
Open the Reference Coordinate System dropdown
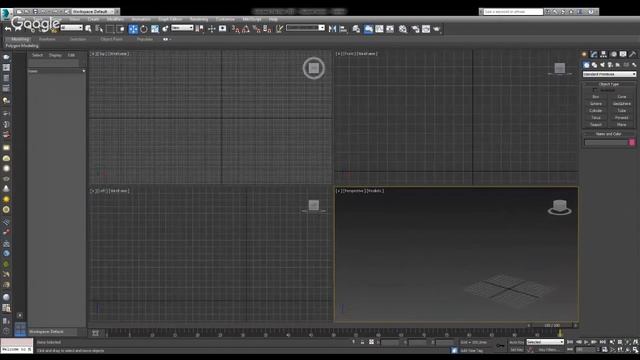point(182,28)
